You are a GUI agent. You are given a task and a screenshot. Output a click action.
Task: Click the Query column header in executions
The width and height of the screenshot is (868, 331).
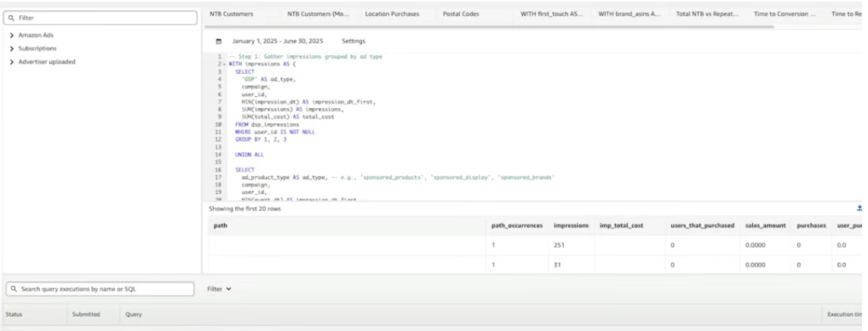134,314
